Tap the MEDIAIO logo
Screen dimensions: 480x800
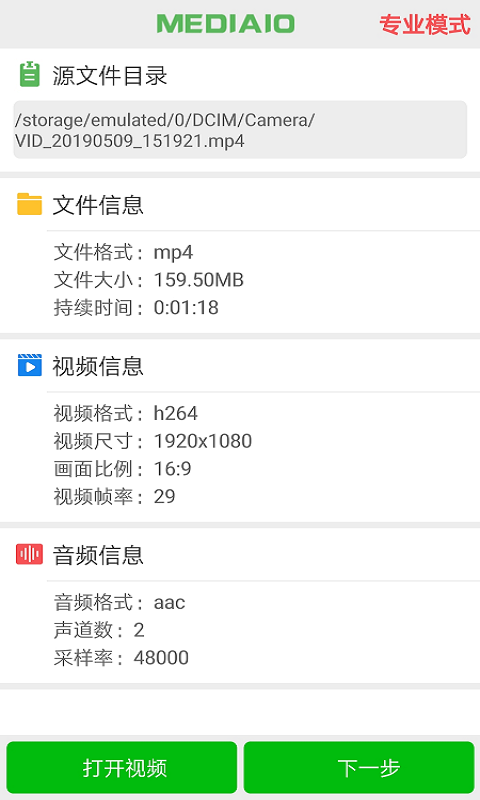225,24
